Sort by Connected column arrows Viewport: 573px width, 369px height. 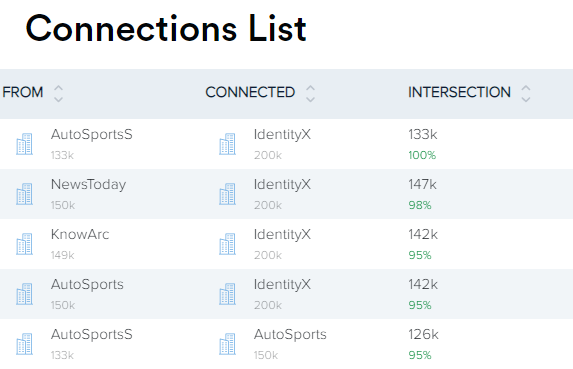[x=310, y=94]
